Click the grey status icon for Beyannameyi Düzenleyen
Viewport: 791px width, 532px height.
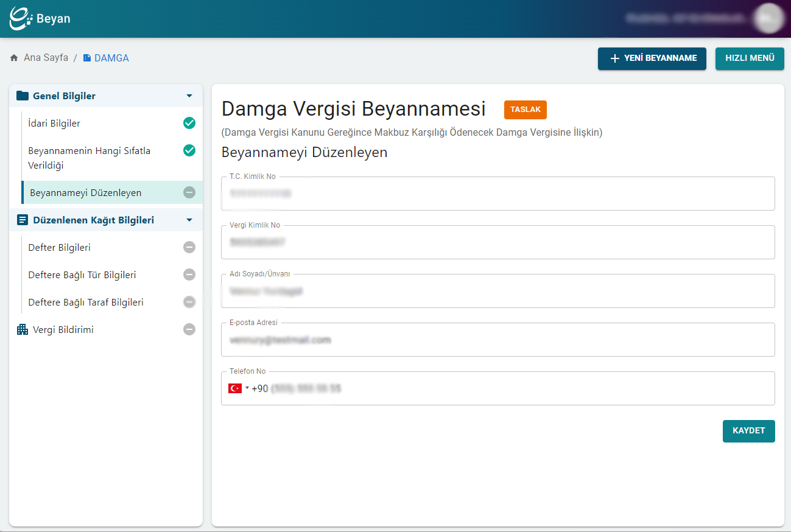pos(189,192)
